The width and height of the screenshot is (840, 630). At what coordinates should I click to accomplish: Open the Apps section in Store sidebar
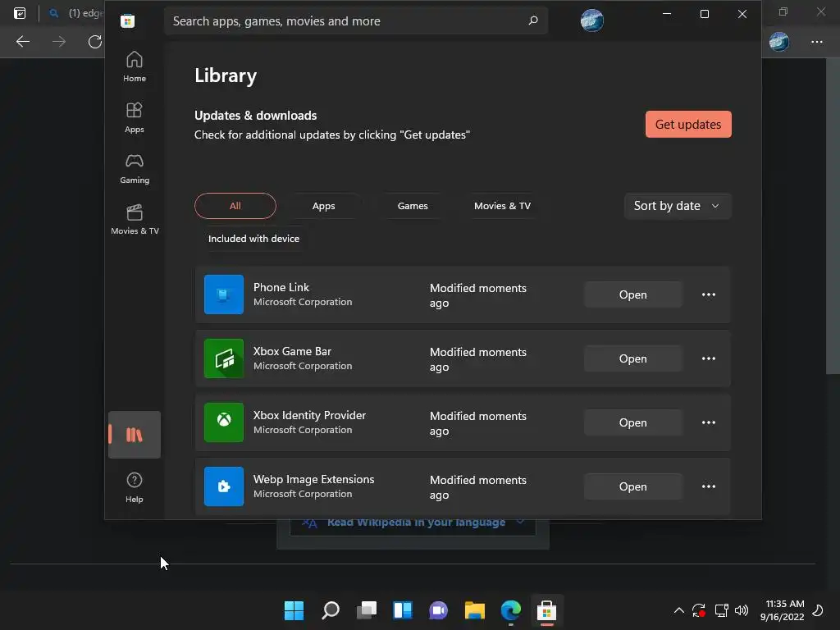(134, 117)
